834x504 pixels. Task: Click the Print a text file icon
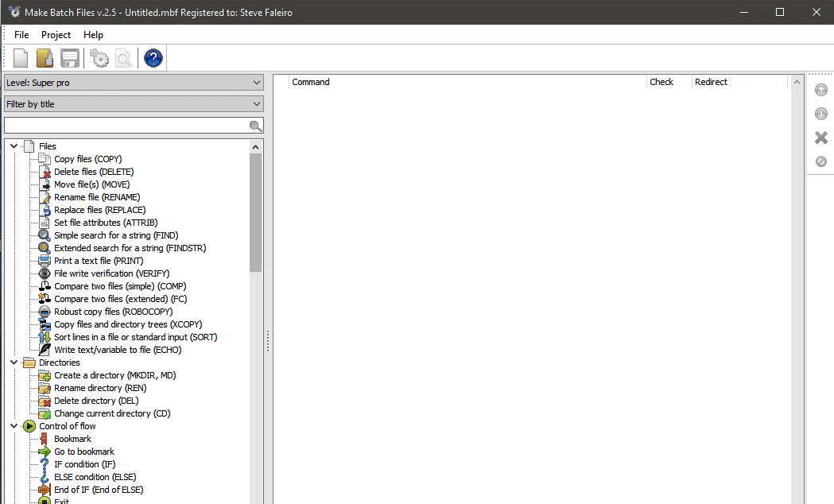click(45, 261)
